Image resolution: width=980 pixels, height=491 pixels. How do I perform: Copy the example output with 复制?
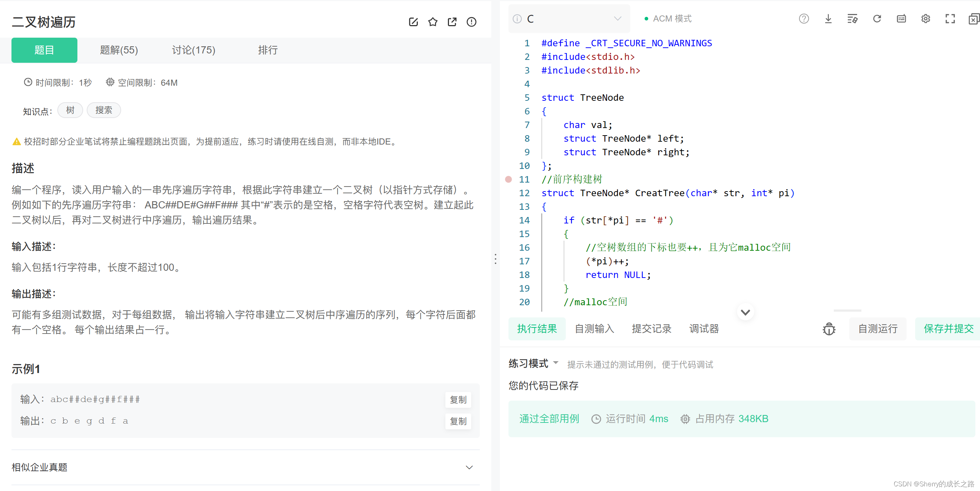click(x=458, y=421)
